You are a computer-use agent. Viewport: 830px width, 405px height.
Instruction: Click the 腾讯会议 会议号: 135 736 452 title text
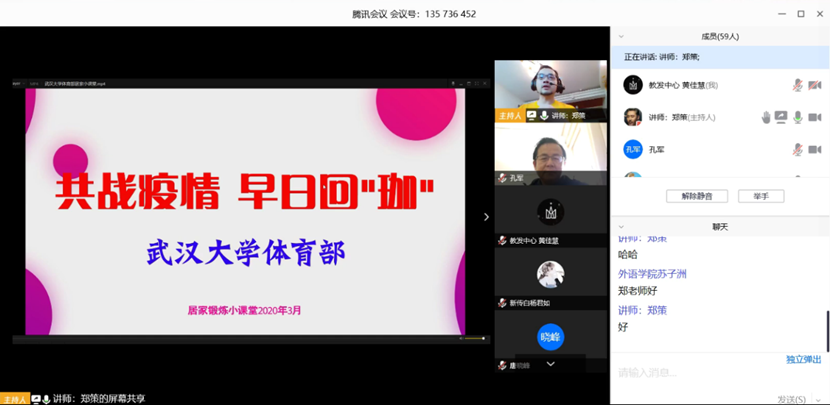[414, 14]
